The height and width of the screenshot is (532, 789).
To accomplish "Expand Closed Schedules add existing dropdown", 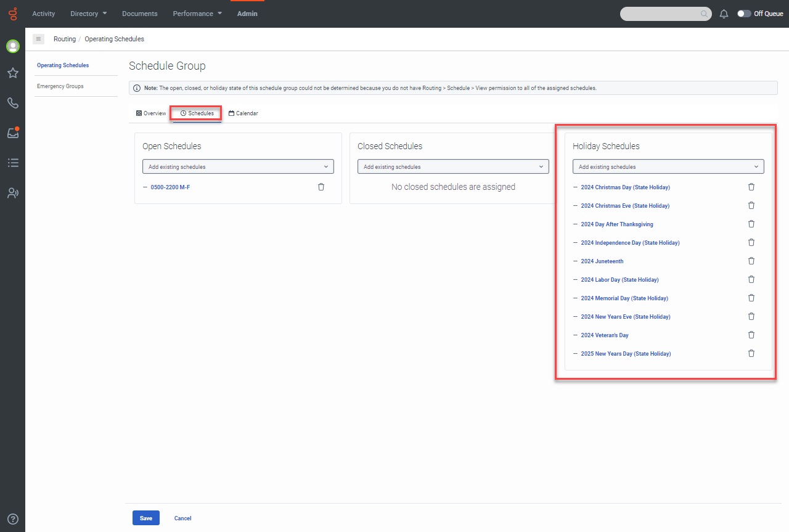I will point(453,166).
